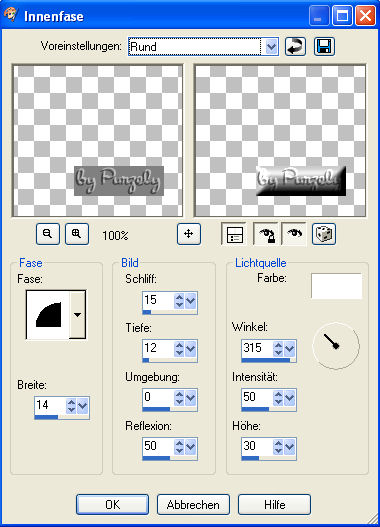
Task: Close the Innenfase dialog window
Action: (366, 15)
